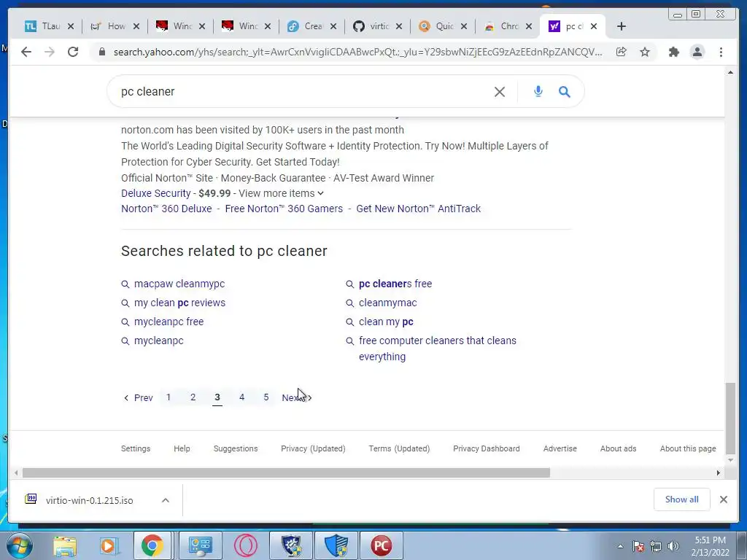The width and height of the screenshot is (747, 560).
Task: Click the virtio-win ISO file icon
Action: point(31,499)
